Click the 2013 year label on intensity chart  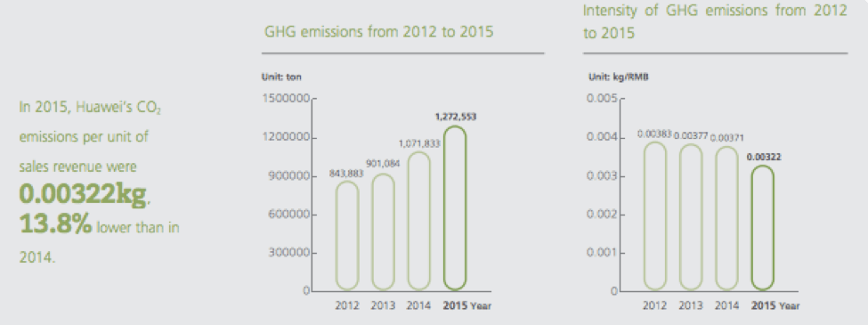pyautogui.click(x=690, y=305)
